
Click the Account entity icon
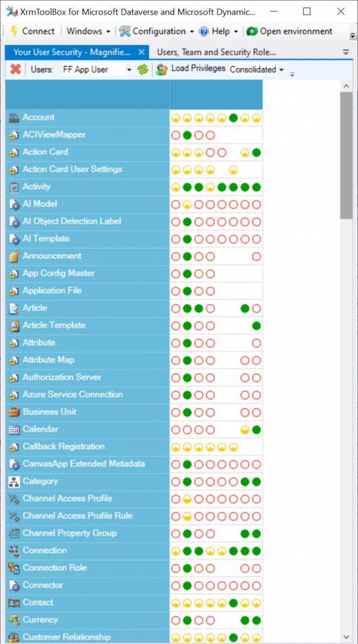(x=14, y=118)
